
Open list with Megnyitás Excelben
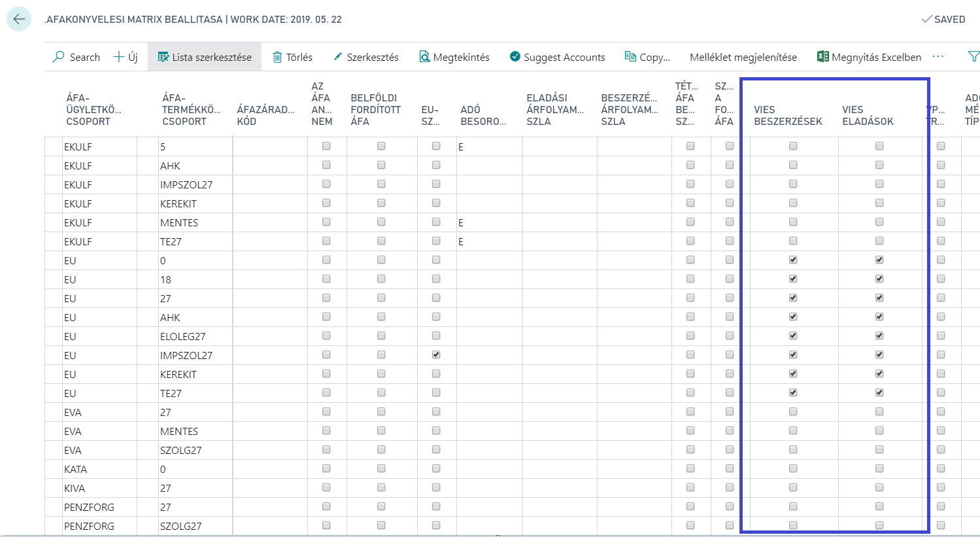pos(869,57)
